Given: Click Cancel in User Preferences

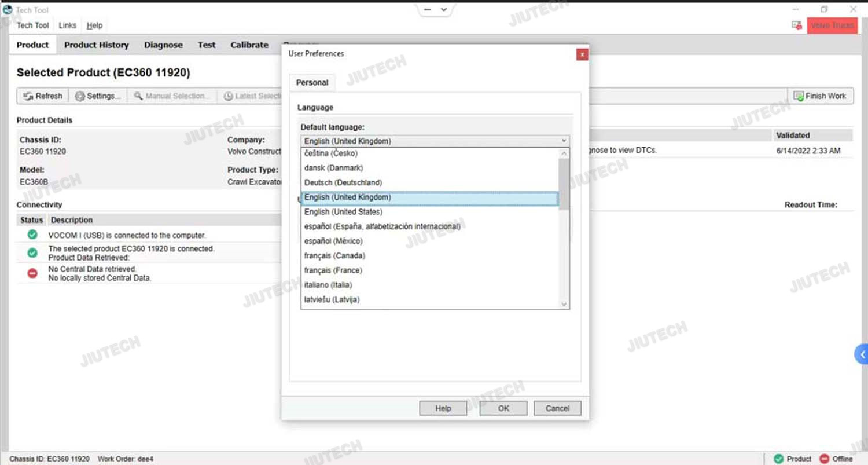Looking at the screenshot, I should click(557, 408).
